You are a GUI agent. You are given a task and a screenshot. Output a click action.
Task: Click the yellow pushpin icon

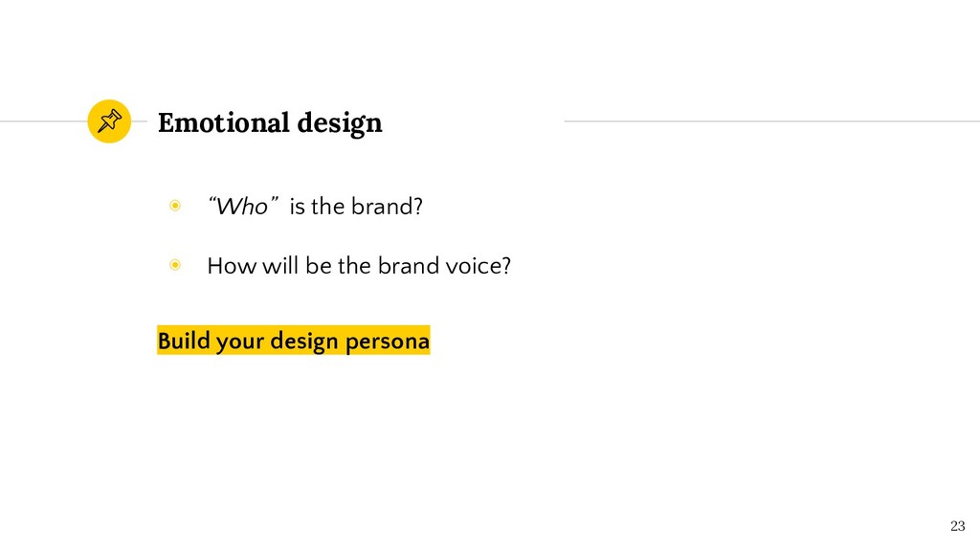pyautogui.click(x=109, y=121)
